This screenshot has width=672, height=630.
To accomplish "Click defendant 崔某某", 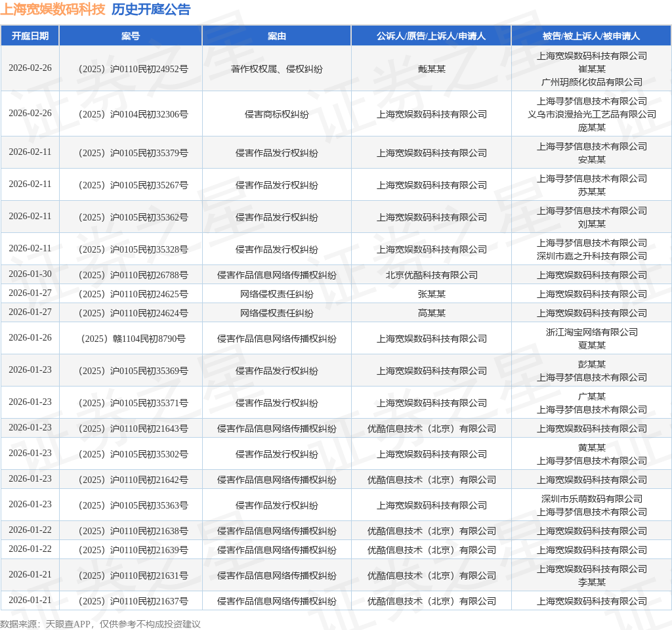I will pyautogui.click(x=591, y=69).
